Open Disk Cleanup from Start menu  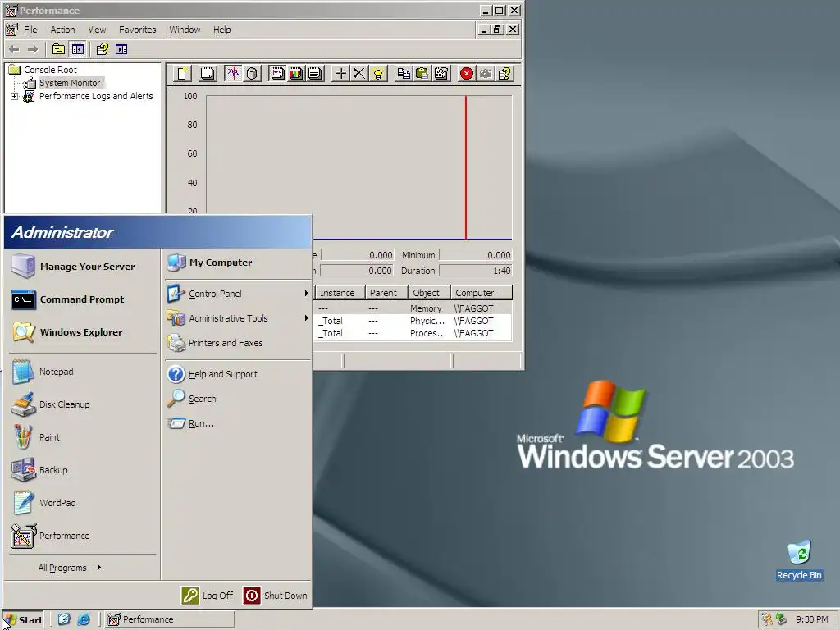click(x=81, y=404)
